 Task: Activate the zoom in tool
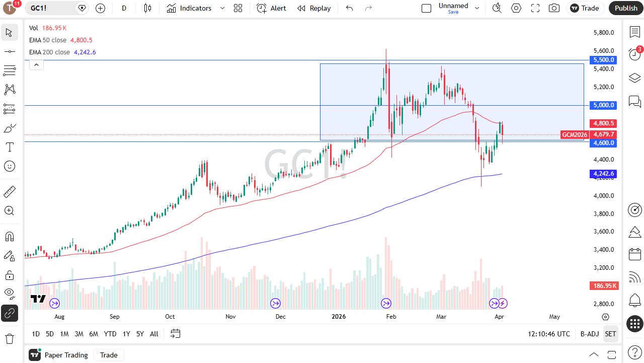[9, 211]
